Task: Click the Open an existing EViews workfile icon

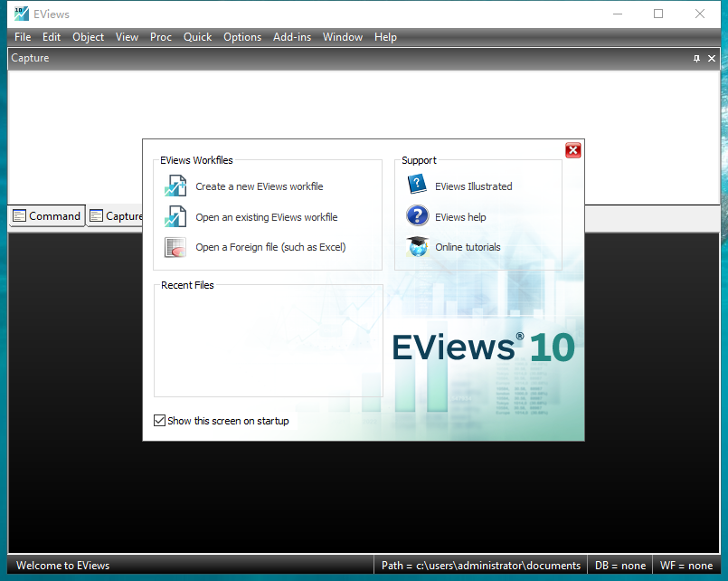Action: [175, 216]
